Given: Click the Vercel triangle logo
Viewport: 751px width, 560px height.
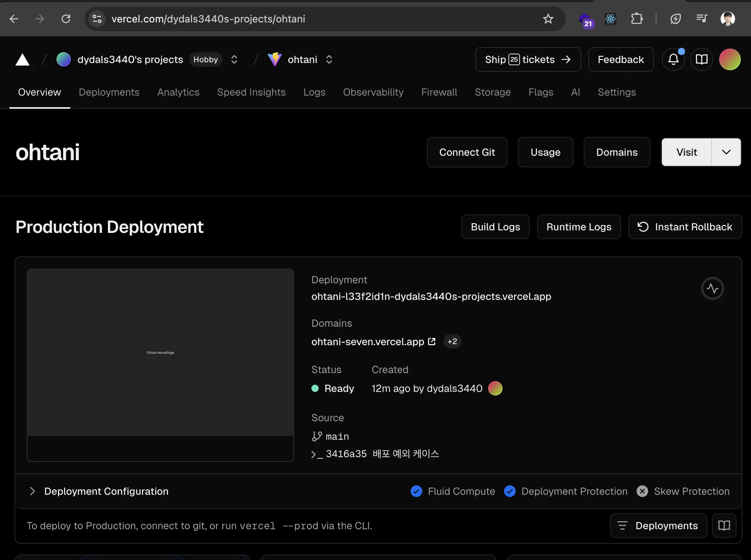Looking at the screenshot, I should (x=22, y=60).
